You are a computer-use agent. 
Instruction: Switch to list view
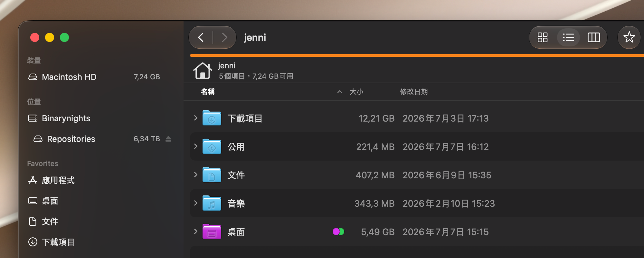[568, 37]
